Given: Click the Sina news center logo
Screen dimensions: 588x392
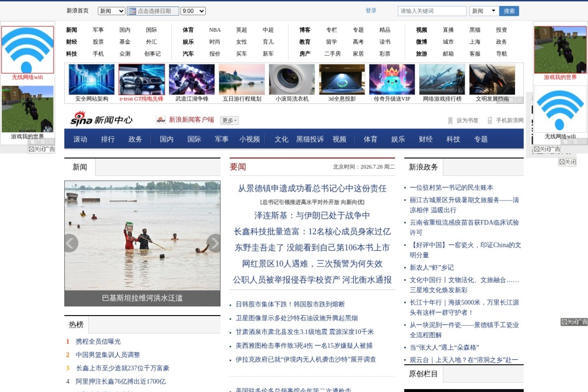Looking at the screenshot, I should (101, 119).
